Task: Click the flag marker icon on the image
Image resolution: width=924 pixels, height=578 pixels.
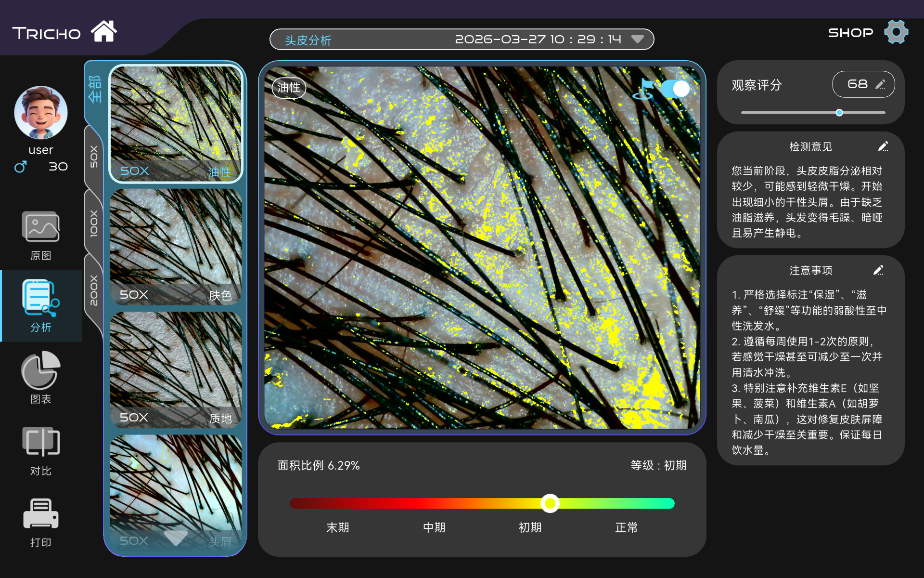Action: [x=643, y=89]
